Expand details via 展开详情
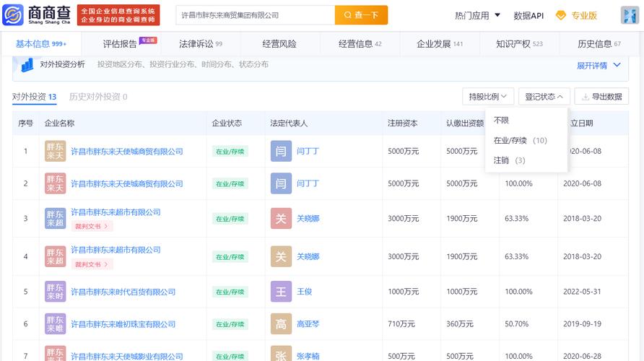Screen dimensions: 644x361 599,65
